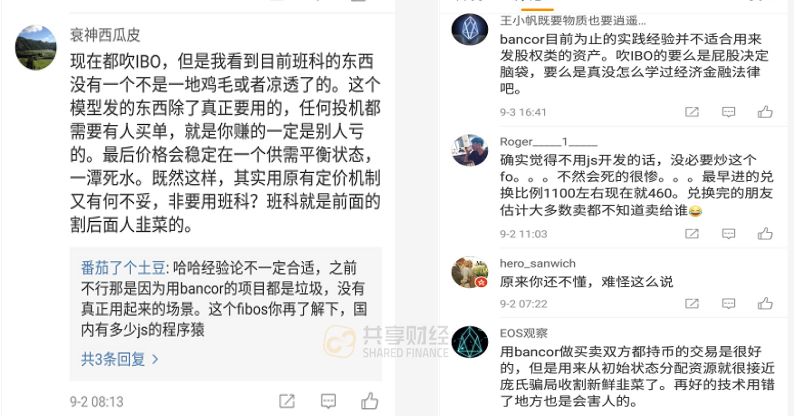Like hero_sanwich's 9-2 07:22 comment
Image resolution: width=796 pixels, height=420 pixels.
tap(765, 304)
